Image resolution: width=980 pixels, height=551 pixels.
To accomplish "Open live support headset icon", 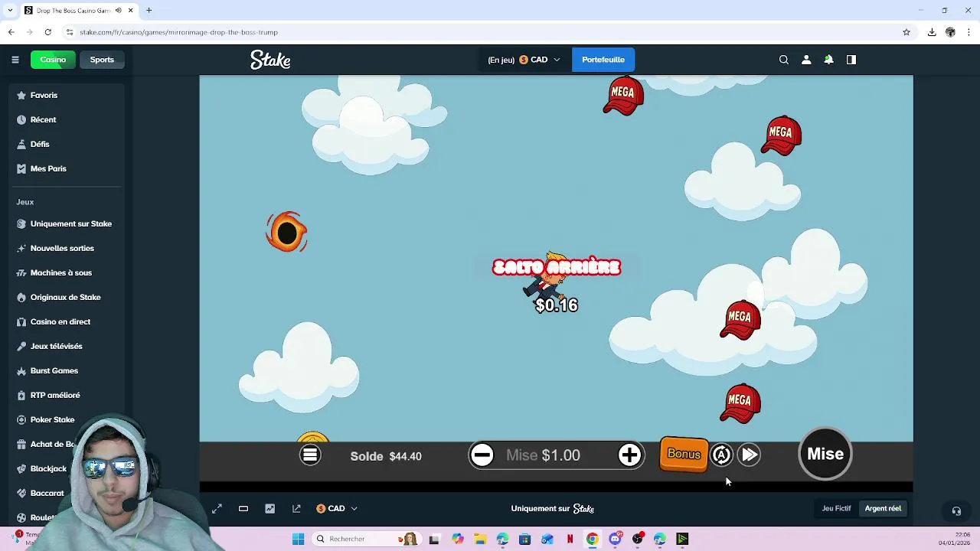I will click(x=956, y=511).
